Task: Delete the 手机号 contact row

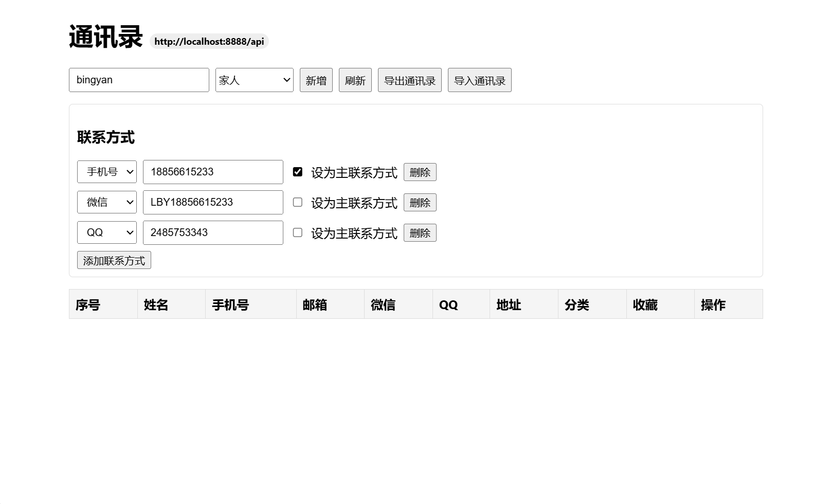Action: point(420,172)
